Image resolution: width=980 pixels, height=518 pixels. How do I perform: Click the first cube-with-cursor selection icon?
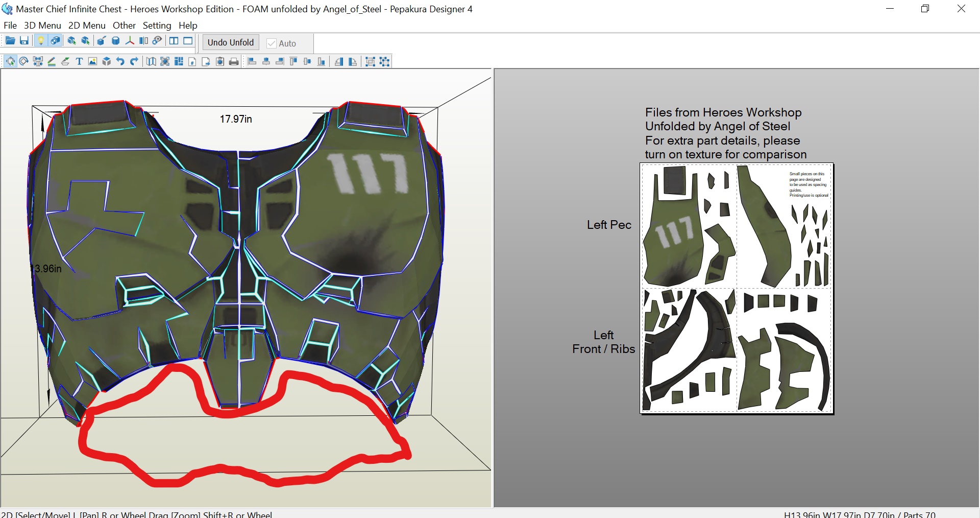71,41
